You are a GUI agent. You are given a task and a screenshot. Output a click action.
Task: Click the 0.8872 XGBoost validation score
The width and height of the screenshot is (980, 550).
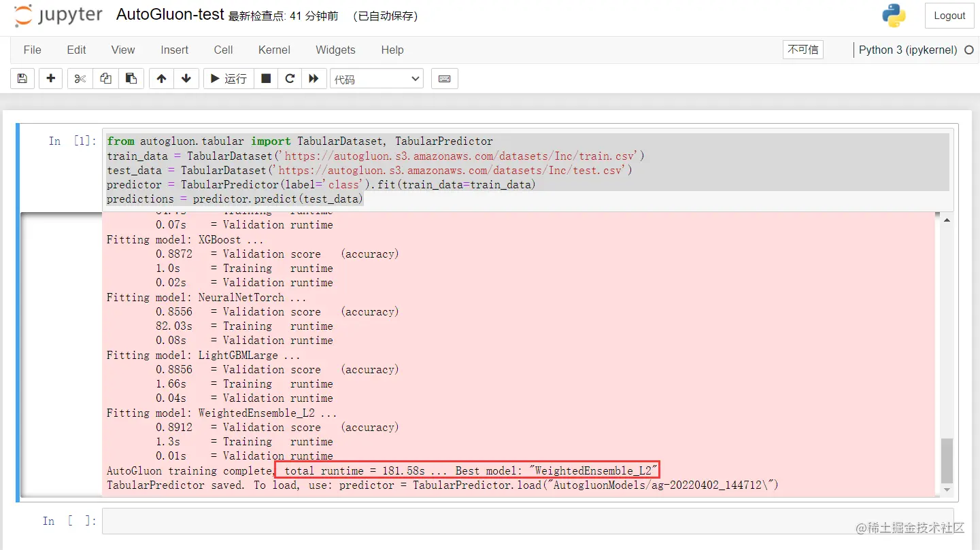174,254
